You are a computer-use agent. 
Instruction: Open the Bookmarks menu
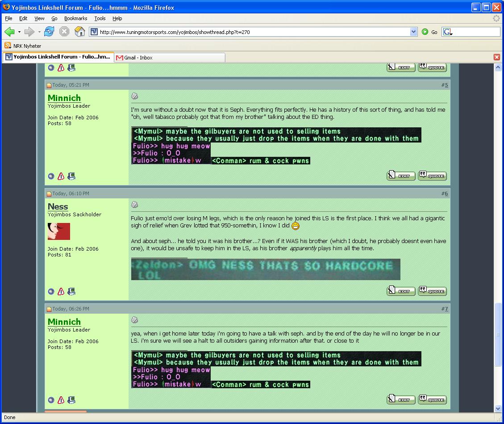tap(75, 18)
